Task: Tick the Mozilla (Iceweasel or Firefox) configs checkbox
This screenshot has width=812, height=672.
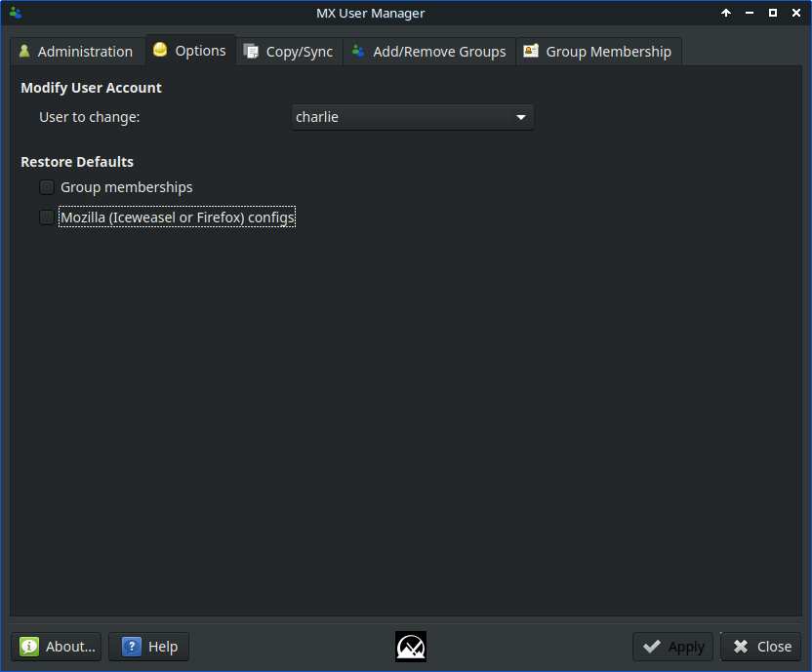Action: 47,217
